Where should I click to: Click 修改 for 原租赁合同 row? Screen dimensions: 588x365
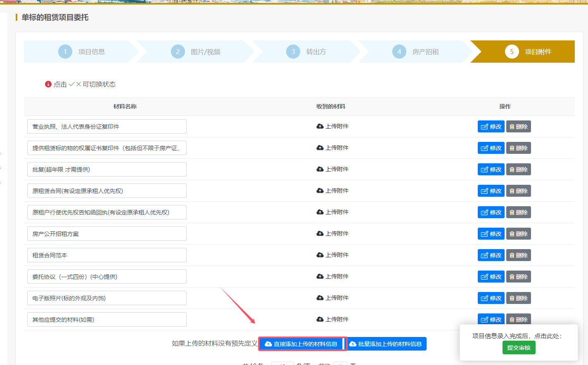[x=491, y=191]
